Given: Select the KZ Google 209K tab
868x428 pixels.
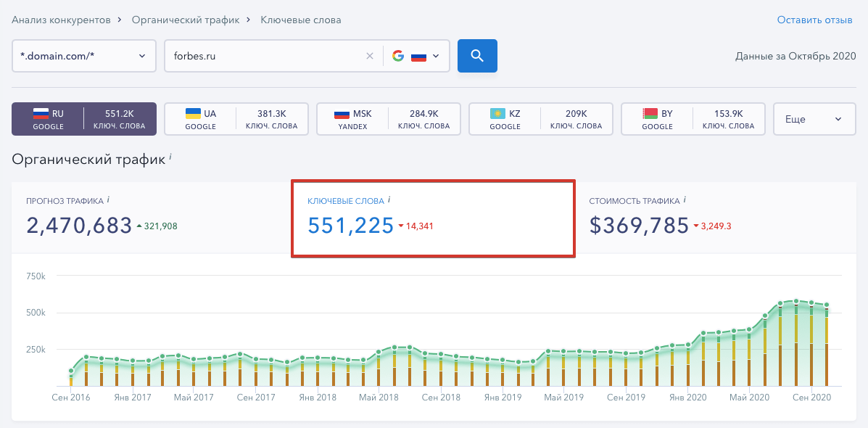Looking at the screenshot, I should click(x=541, y=119).
